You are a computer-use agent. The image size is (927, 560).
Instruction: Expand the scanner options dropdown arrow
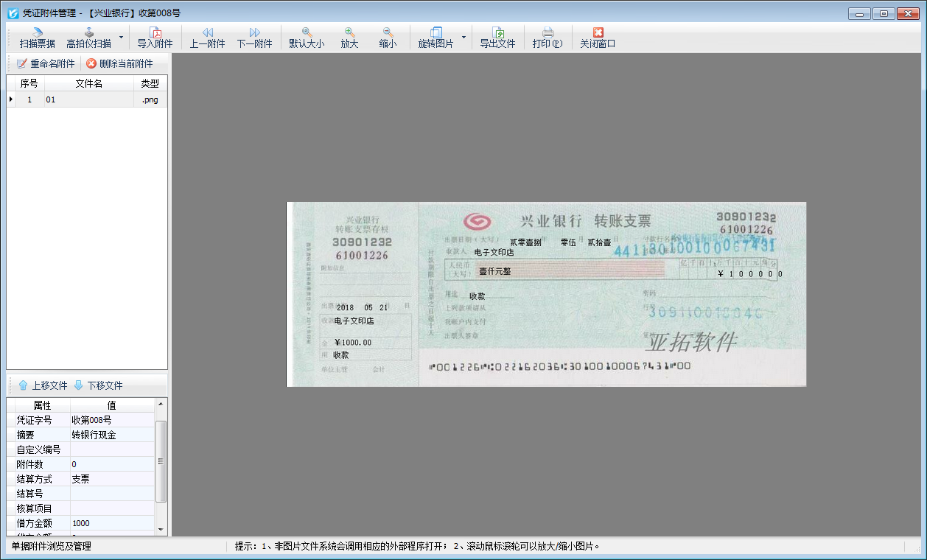point(121,37)
